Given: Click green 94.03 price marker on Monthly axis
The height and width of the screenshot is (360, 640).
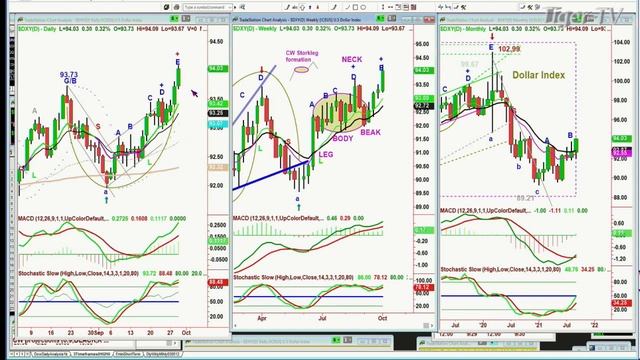Looking at the screenshot, I should pos(622,139).
